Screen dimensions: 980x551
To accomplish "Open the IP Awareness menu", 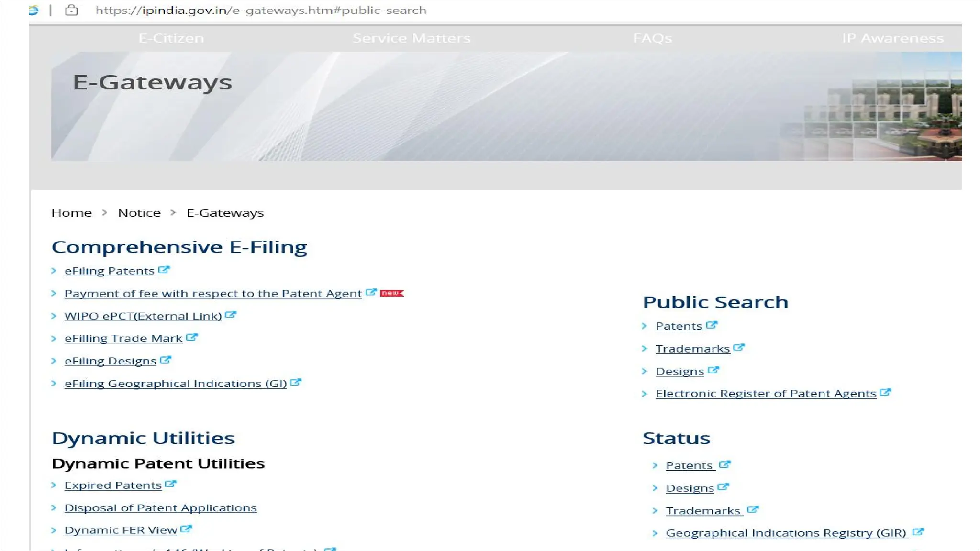I will [x=893, y=38].
